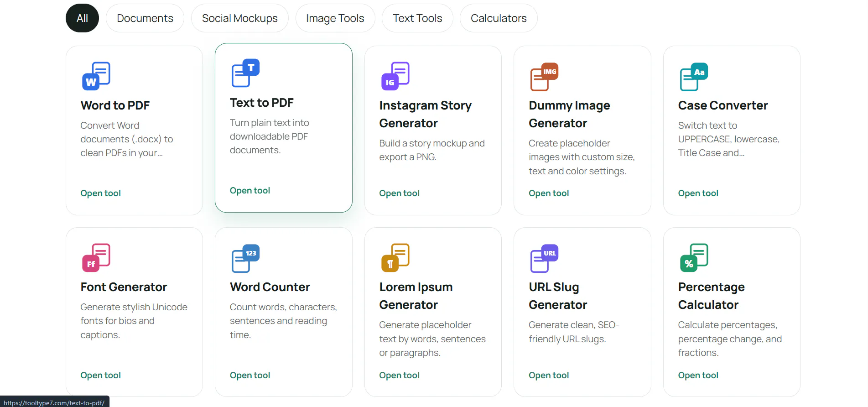Click the Lorem Ipsum Generator icon
Viewport: 868px width, 407px height.
click(395, 257)
